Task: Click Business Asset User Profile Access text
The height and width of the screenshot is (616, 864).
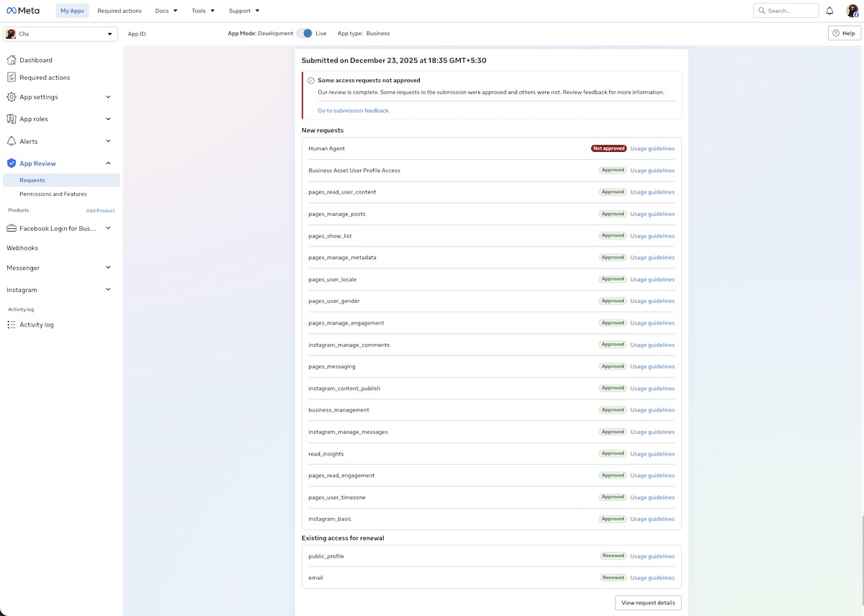Action: tap(354, 171)
